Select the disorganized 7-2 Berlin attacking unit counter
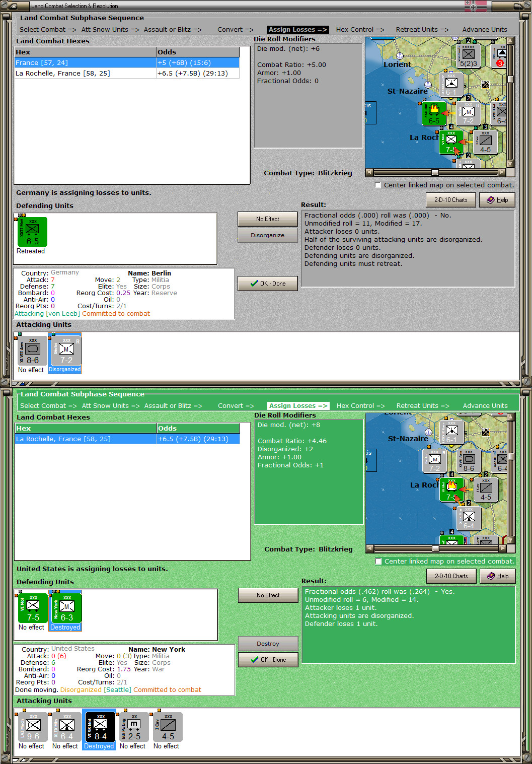The image size is (532, 764). pyautogui.click(x=66, y=351)
